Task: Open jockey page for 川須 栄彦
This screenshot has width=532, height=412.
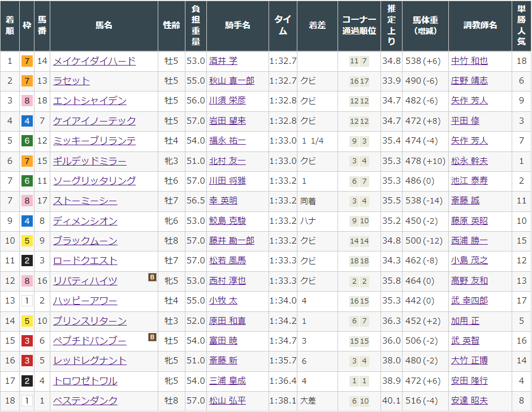Action: (227, 101)
